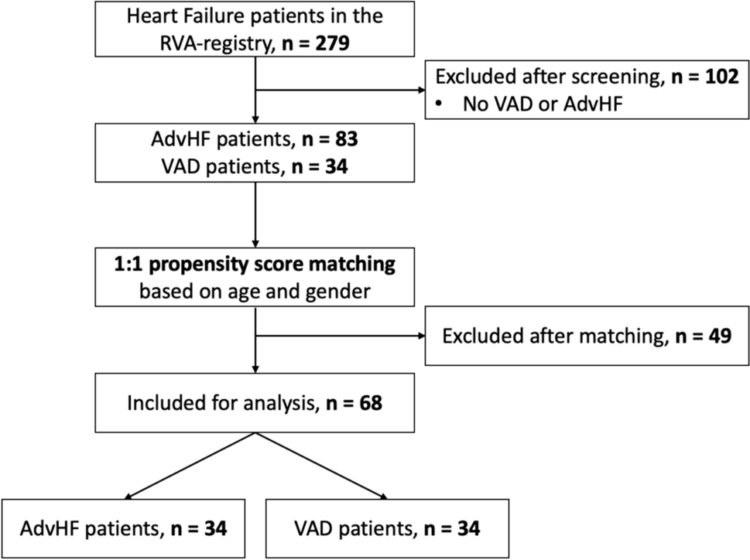Click the arrowhead pointing to Excluded after matching

(x=419, y=336)
